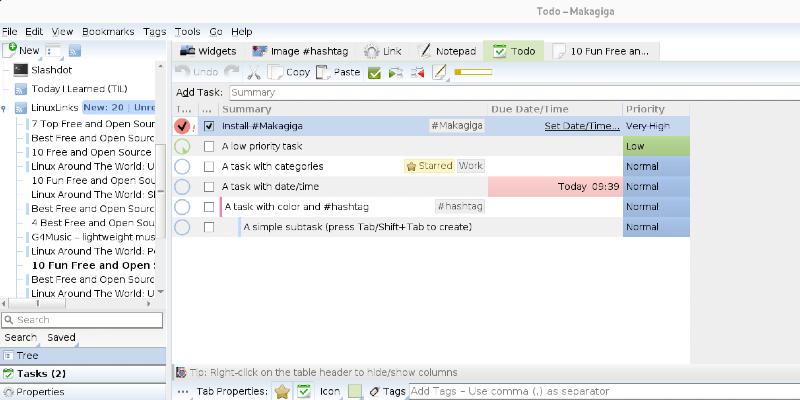Click the Set Date/Time... link
The height and width of the screenshot is (400, 800).
581,126
